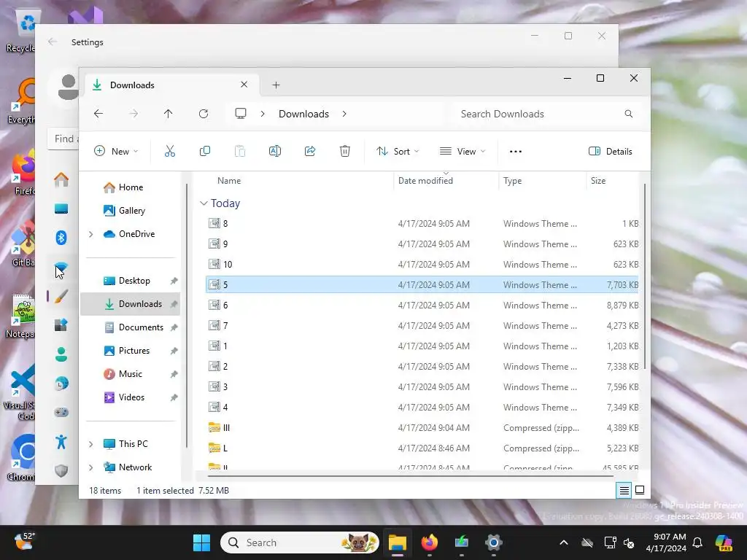
Task: Click Settings window back arrow
Action: [53, 42]
